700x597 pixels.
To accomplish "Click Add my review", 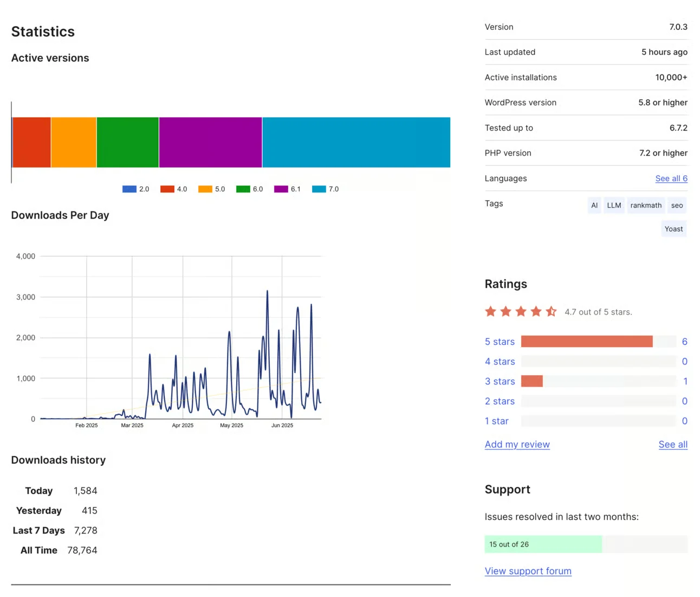I will pyautogui.click(x=517, y=444).
